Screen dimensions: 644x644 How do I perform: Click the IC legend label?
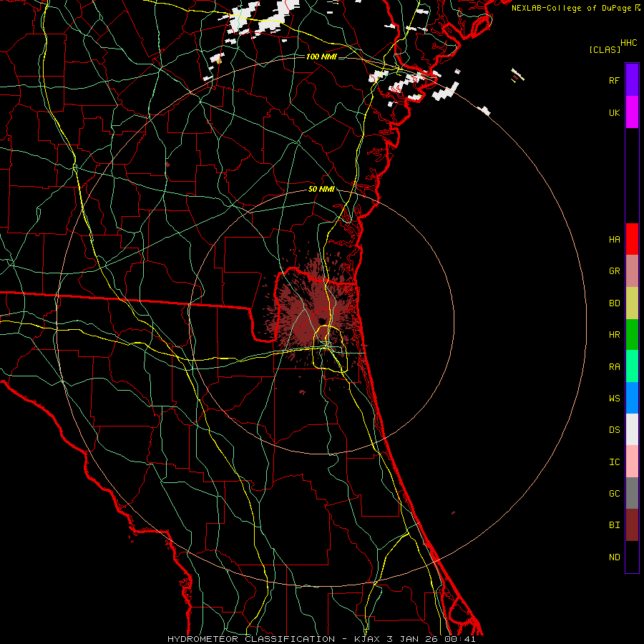click(x=614, y=462)
